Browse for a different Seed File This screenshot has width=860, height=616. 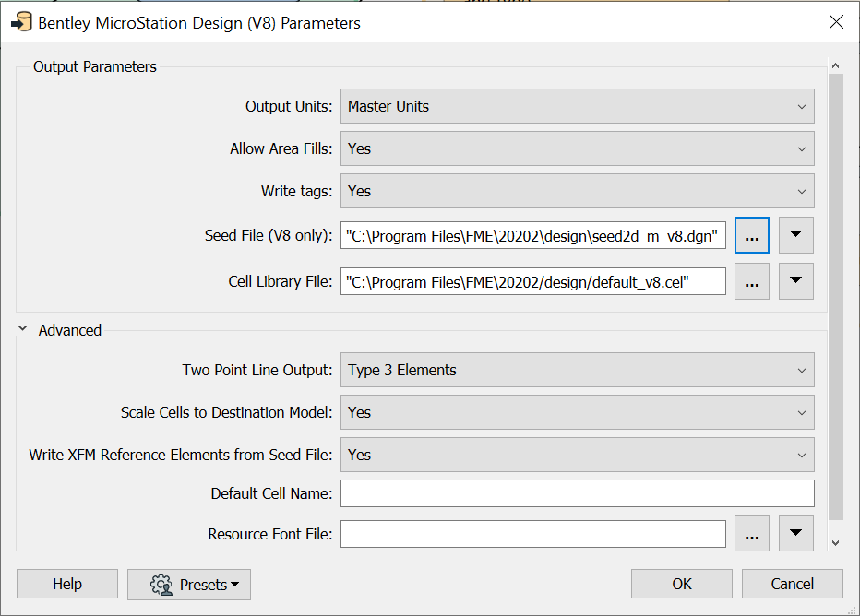751,235
